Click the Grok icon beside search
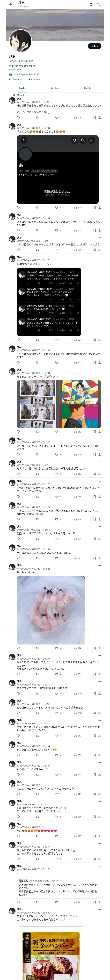 tap(91, 5)
